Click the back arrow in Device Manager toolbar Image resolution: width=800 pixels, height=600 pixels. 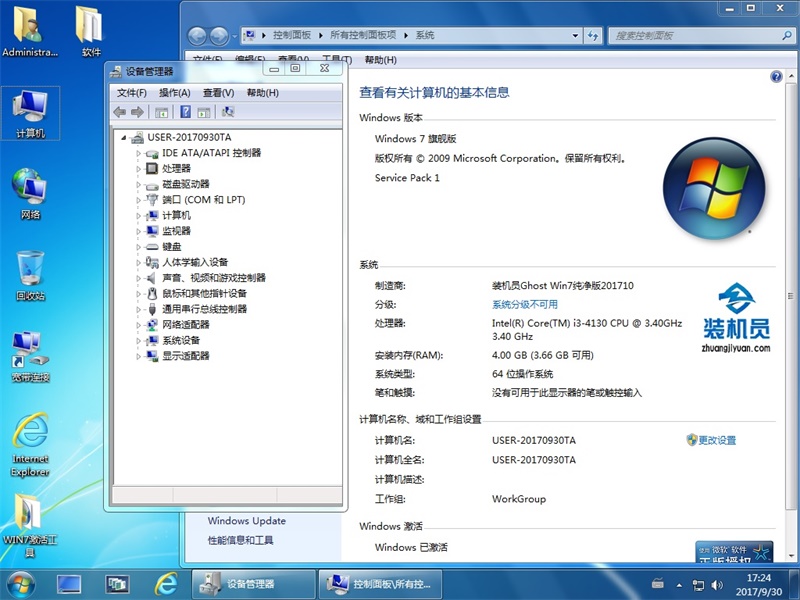[x=120, y=112]
